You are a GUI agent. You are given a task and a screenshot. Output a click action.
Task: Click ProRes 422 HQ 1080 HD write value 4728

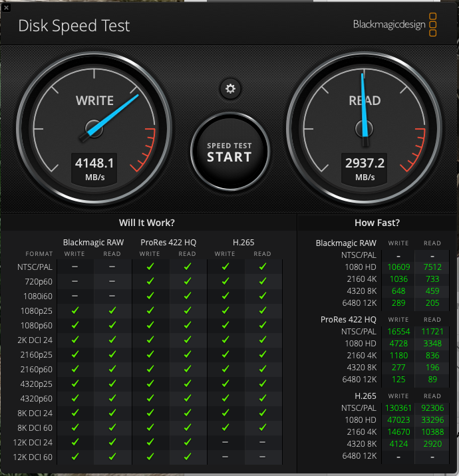pyautogui.click(x=398, y=343)
